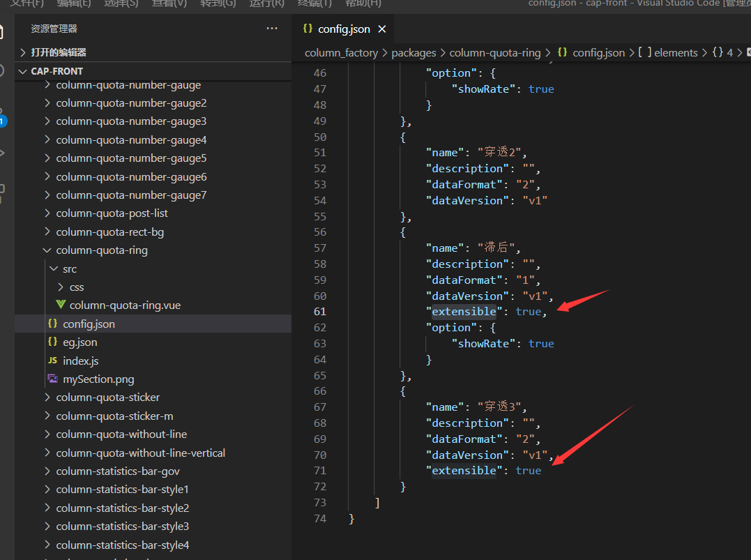Open the Explorer view in activity bar
Screen dimensions: 751x560
pos(2,31)
